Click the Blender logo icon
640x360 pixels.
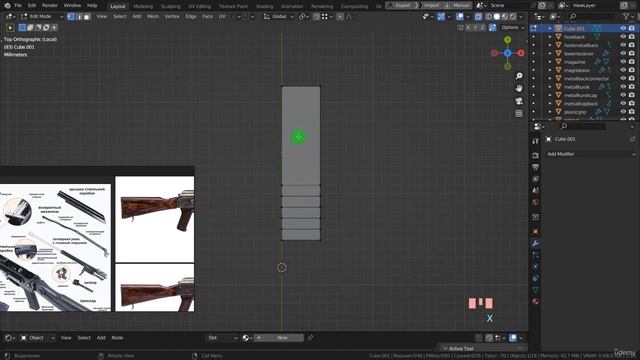pos(7,6)
